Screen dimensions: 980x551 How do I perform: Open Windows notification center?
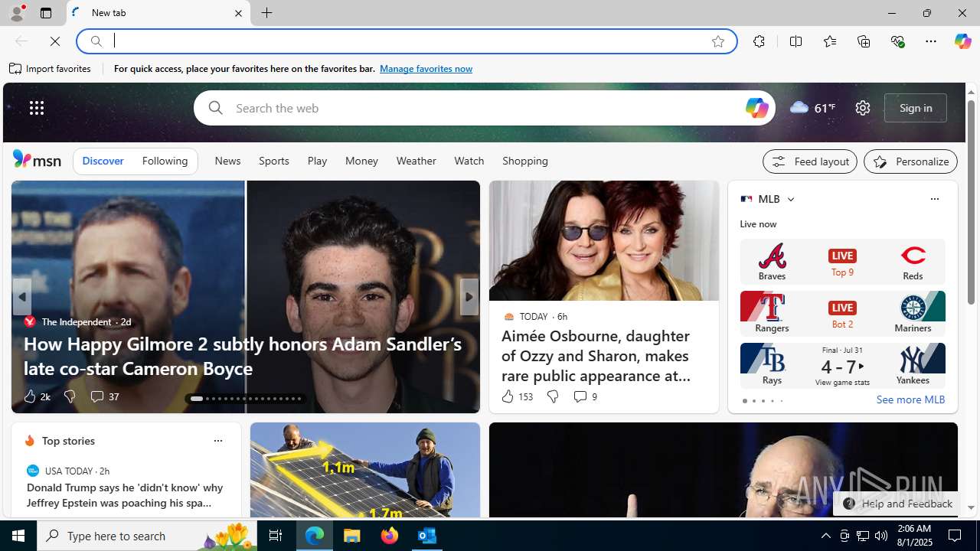955,536
